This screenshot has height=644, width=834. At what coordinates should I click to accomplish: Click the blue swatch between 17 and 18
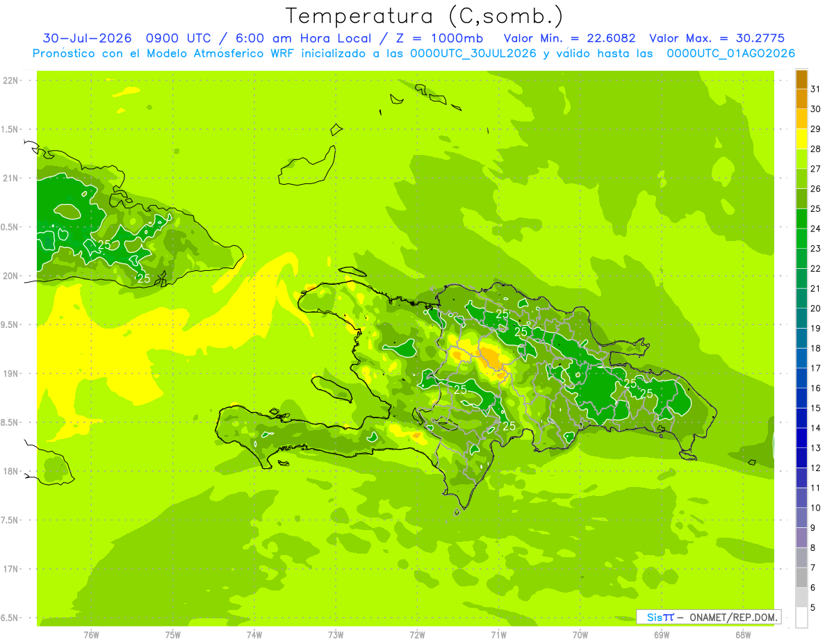[801, 358]
